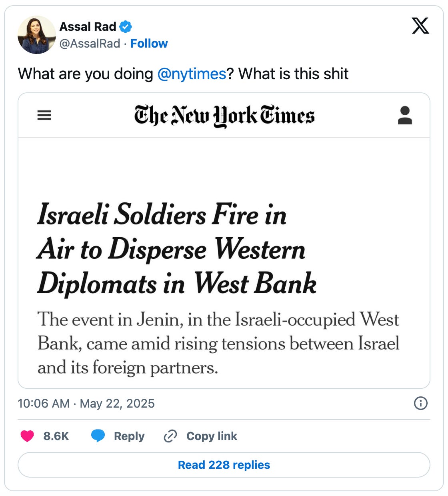Click the Reply text label
The width and height of the screenshot is (448, 496).
tap(129, 436)
